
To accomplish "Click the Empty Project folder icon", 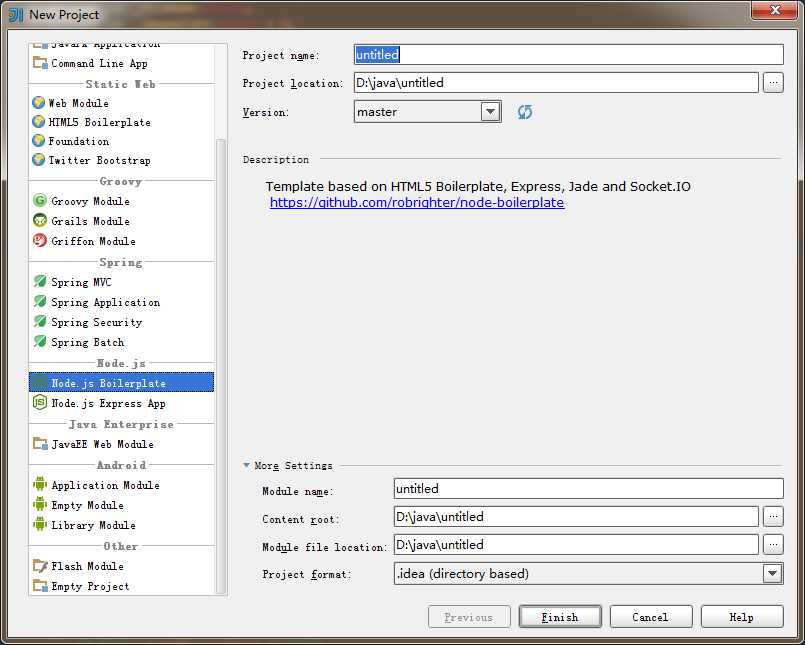I will [x=40, y=585].
